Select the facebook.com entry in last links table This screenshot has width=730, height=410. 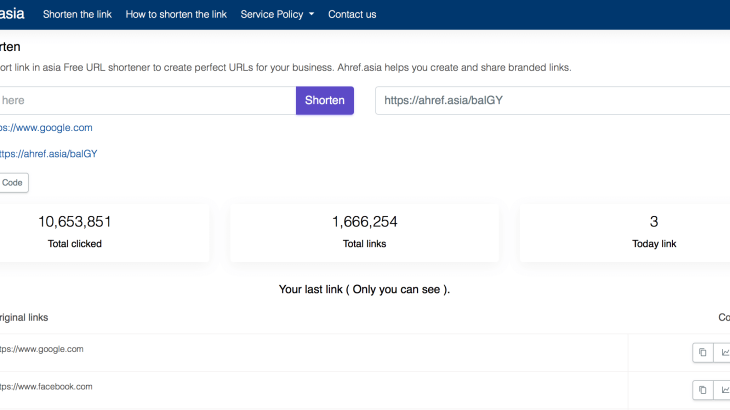click(46, 386)
